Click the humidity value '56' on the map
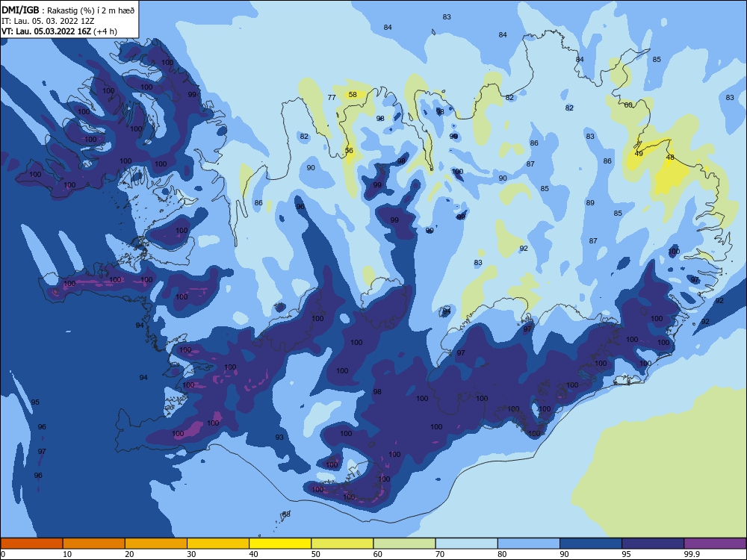This screenshot has height=560, width=747. 349,151
